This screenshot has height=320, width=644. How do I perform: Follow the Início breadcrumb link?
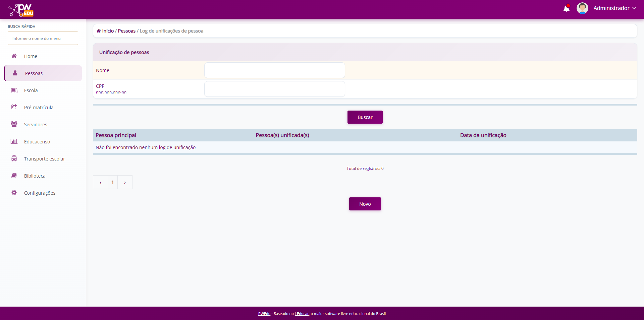tap(108, 31)
